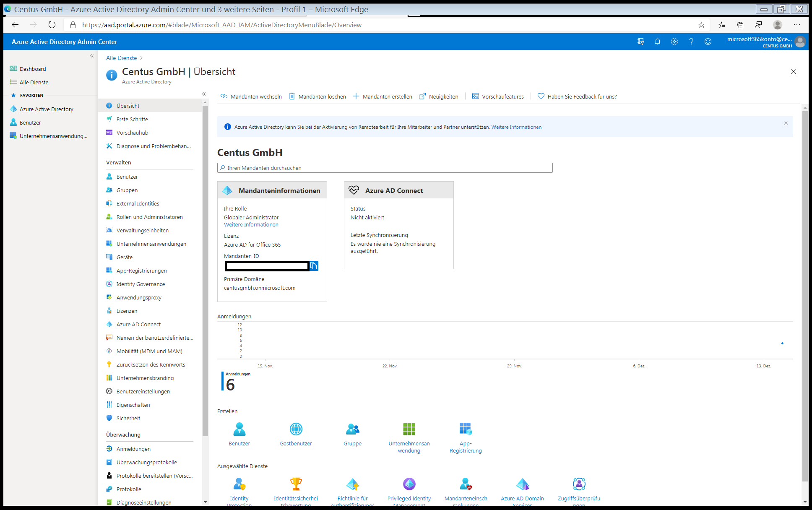Copy the Mandanten-ID with the copy icon
812x510 pixels.
pyautogui.click(x=314, y=266)
